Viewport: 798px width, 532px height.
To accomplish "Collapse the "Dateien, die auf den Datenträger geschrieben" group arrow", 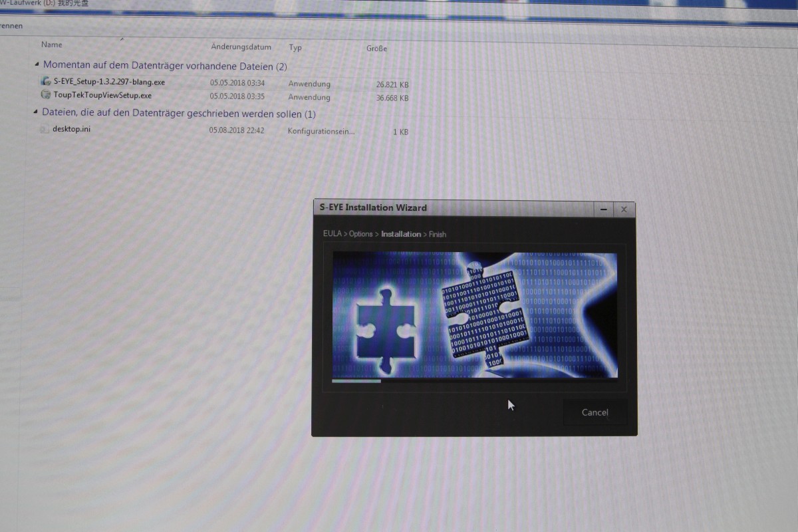I will (x=35, y=113).
